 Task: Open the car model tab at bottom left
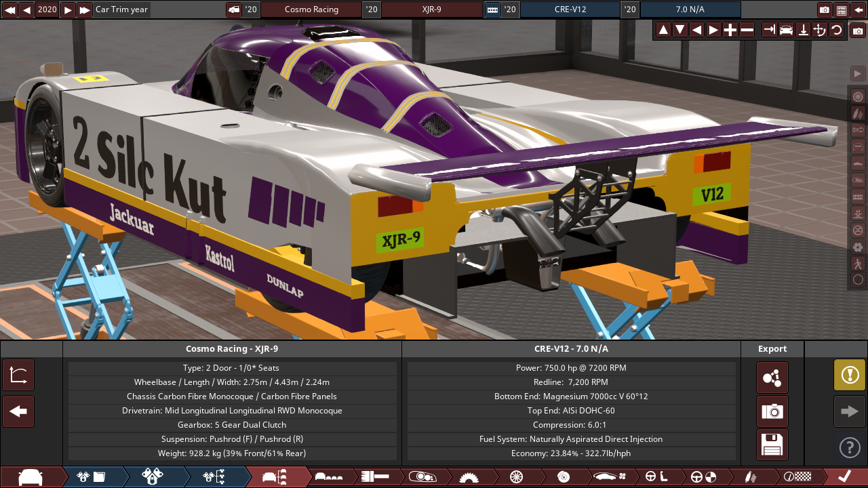pyautogui.click(x=31, y=476)
